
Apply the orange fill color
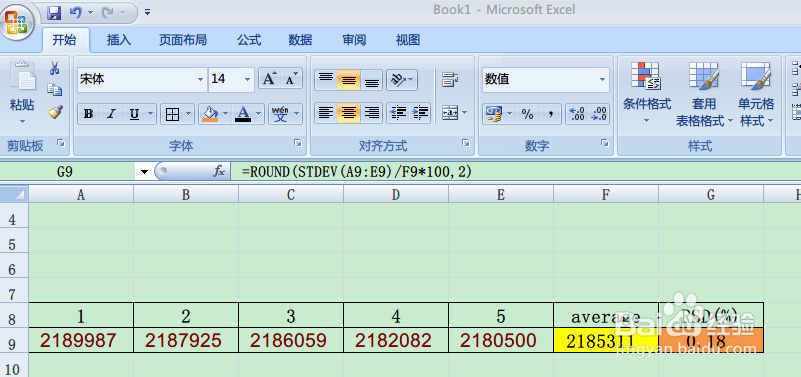tap(210, 114)
